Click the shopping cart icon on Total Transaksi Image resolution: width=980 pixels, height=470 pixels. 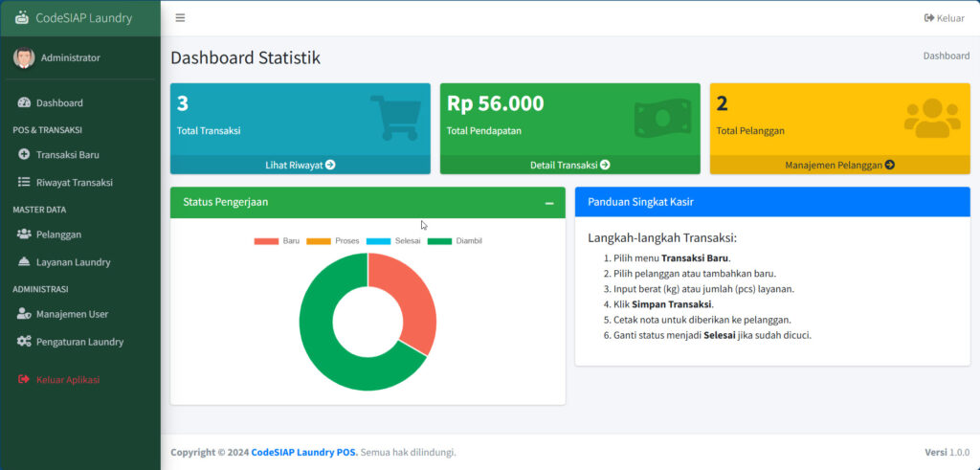pyautogui.click(x=394, y=118)
